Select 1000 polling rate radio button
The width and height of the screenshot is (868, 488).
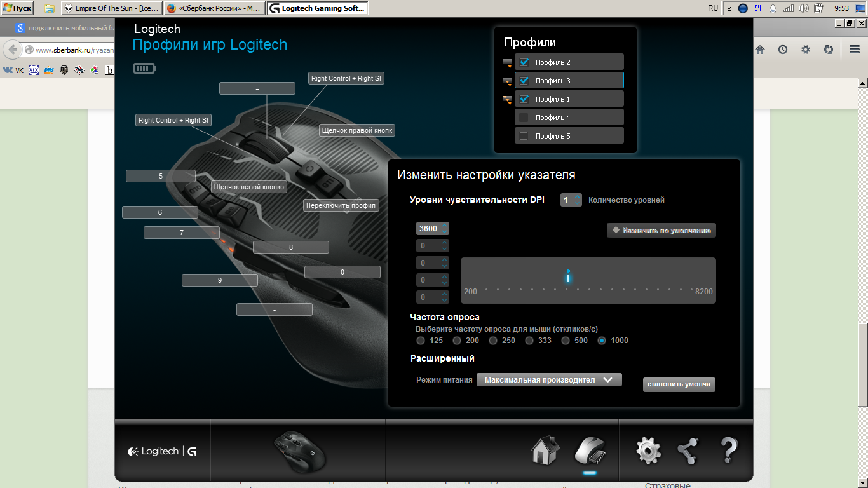point(602,341)
